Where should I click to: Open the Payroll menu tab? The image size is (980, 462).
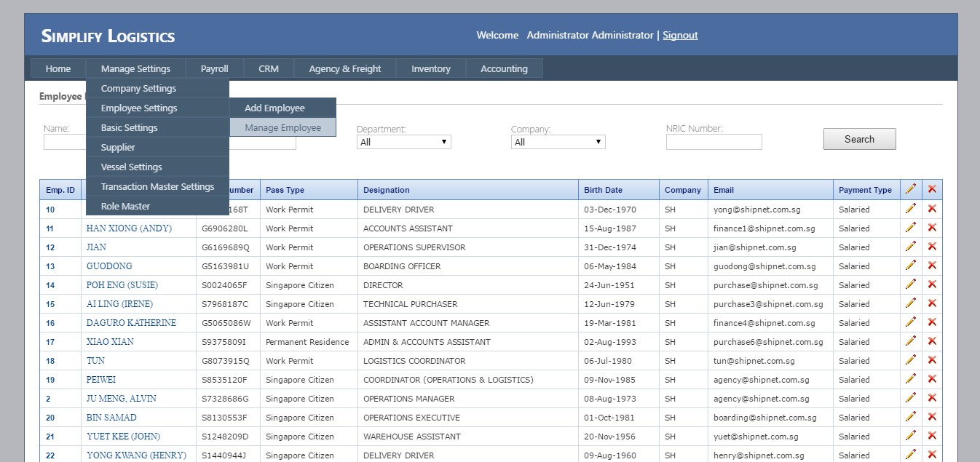(215, 68)
